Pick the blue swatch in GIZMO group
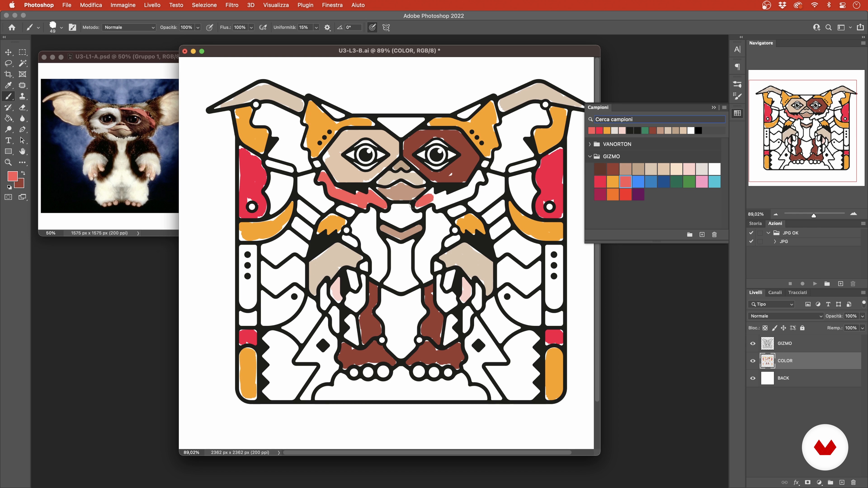Screen dimensions: 868x488 click(638, 182)
